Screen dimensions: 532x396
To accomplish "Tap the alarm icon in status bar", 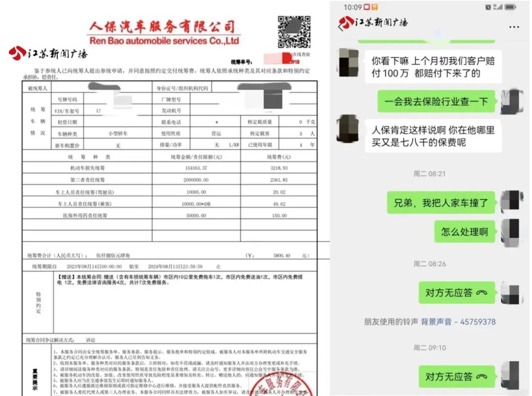I will click(x=488, y=7).
